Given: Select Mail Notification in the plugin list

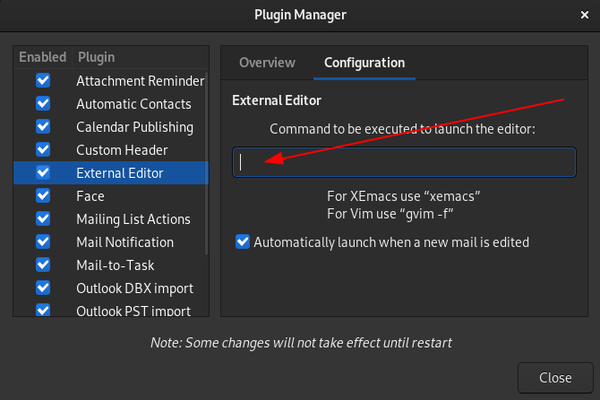Looking at the screenshot, I should [124, 242].
